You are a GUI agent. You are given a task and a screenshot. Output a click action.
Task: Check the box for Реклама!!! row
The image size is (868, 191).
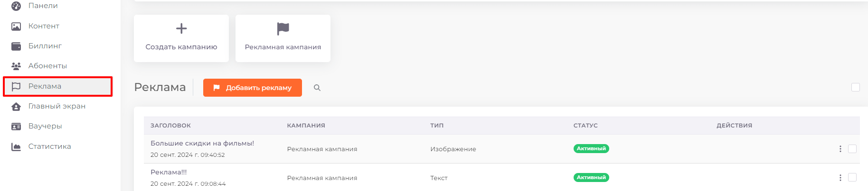[x=852, y=177]
